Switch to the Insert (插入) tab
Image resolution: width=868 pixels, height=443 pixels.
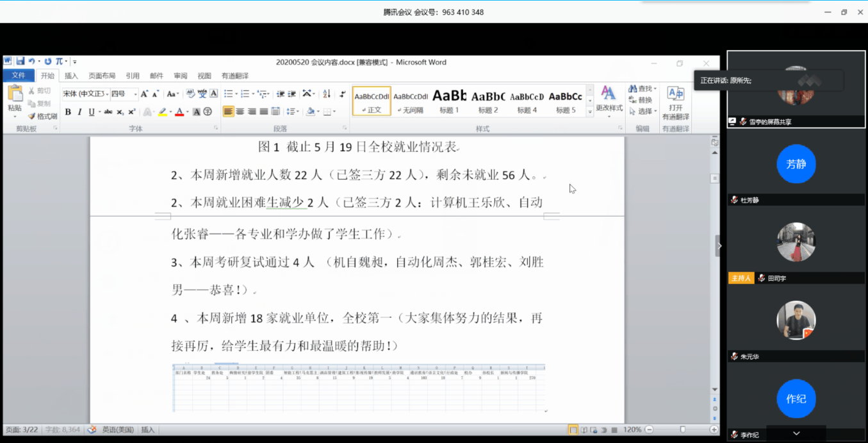71,76
